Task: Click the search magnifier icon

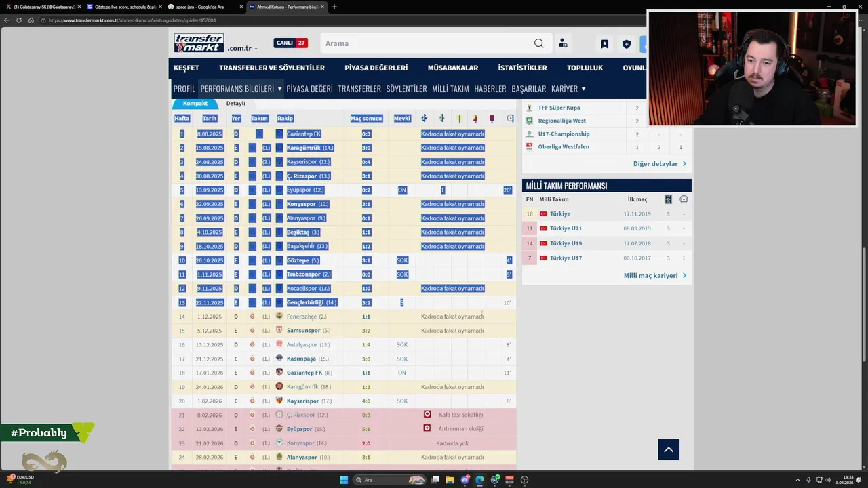Action: 538,43
